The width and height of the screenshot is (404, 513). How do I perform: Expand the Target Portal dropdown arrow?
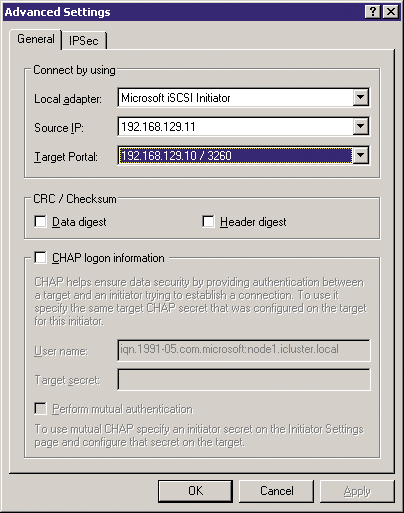(360, 155)
